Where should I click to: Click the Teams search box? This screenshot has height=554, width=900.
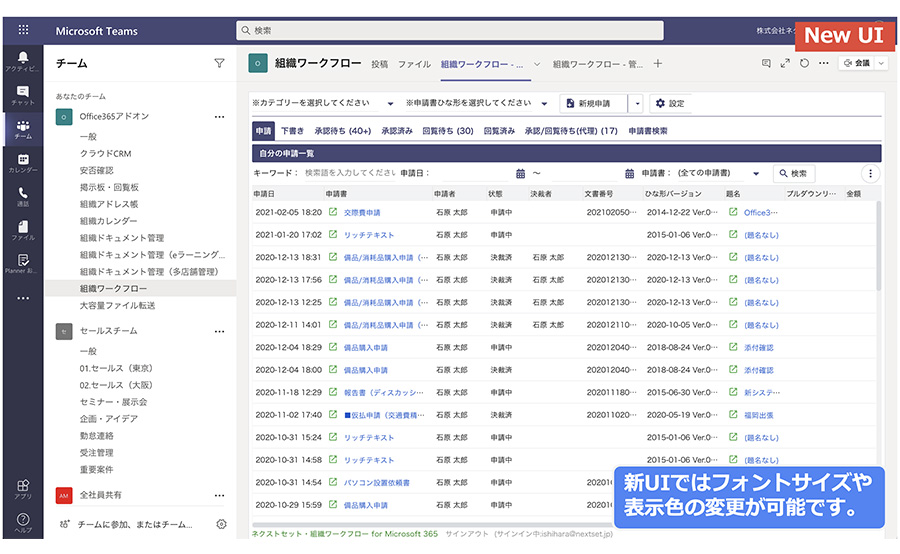(x=449, y=30)
